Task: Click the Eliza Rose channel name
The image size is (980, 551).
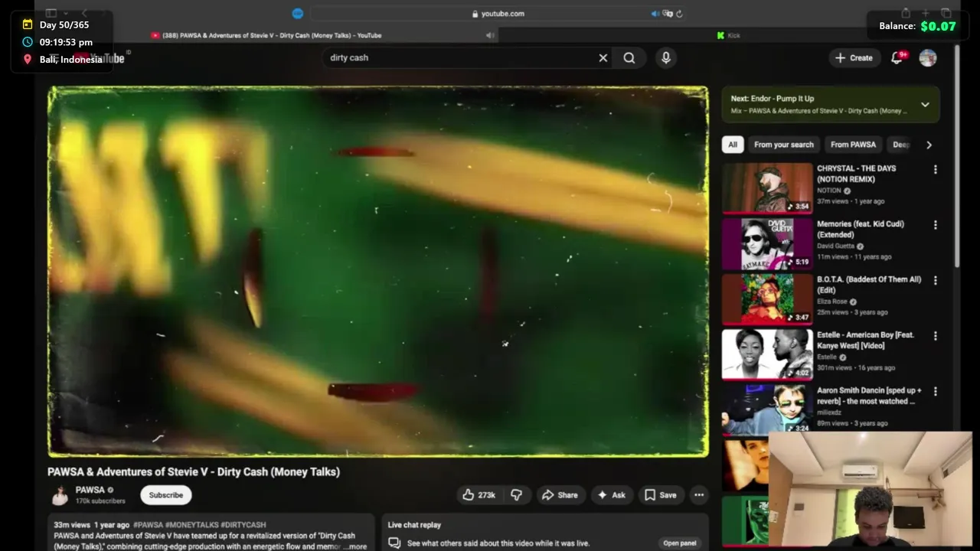Action: [x=831, y=302]
